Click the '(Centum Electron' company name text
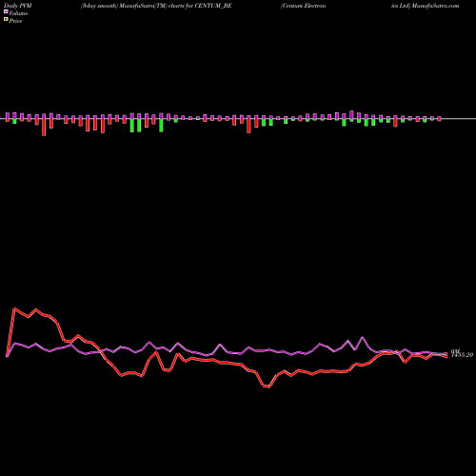This screenshot has height=476, width=476. click(303, 6)
